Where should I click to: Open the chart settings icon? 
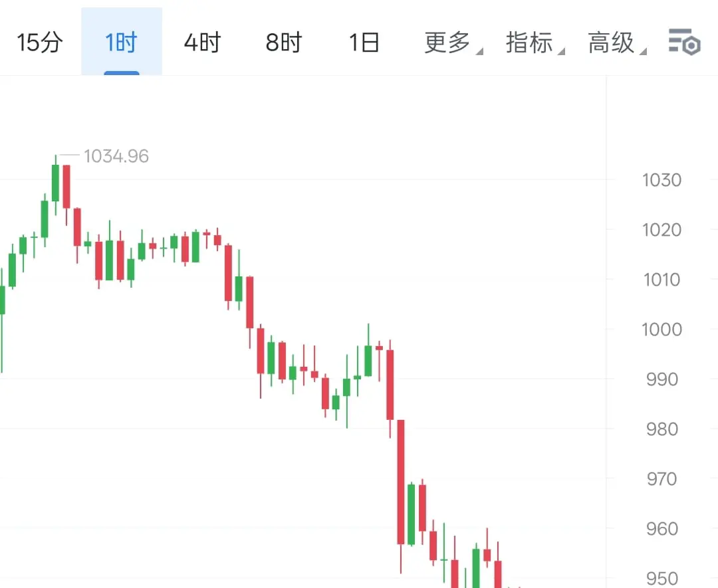pos(685,42)
